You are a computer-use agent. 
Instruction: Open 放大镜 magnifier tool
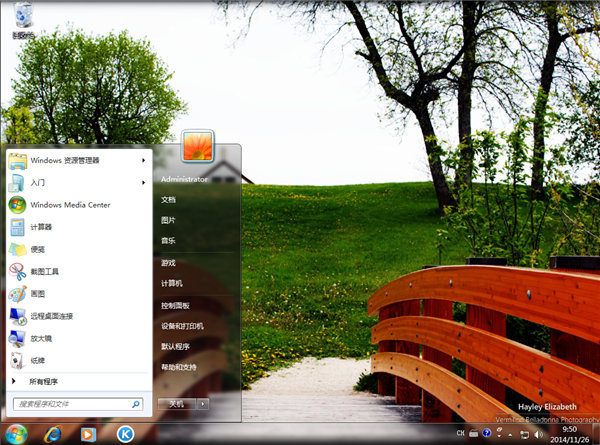click(40, 338)
